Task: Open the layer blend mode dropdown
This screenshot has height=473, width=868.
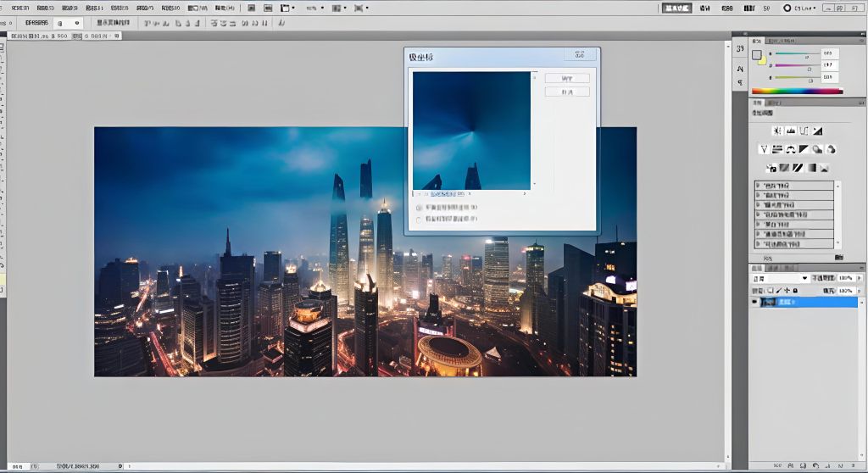Action: 782,278
